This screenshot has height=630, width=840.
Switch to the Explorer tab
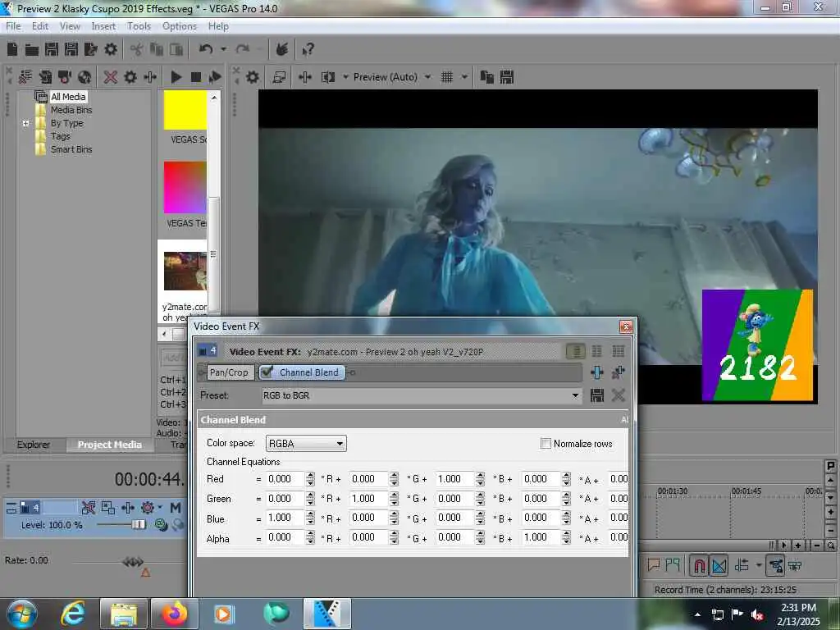(x=33, y=445)
